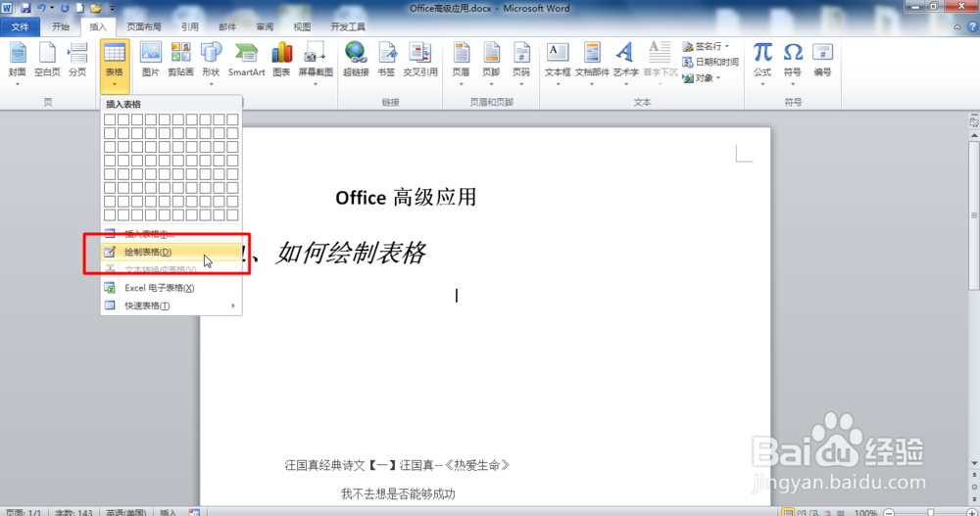This screenshot has height=516, width=980.
Task: Click the Table (表格) ribbon button
Action: click(115, 66)
